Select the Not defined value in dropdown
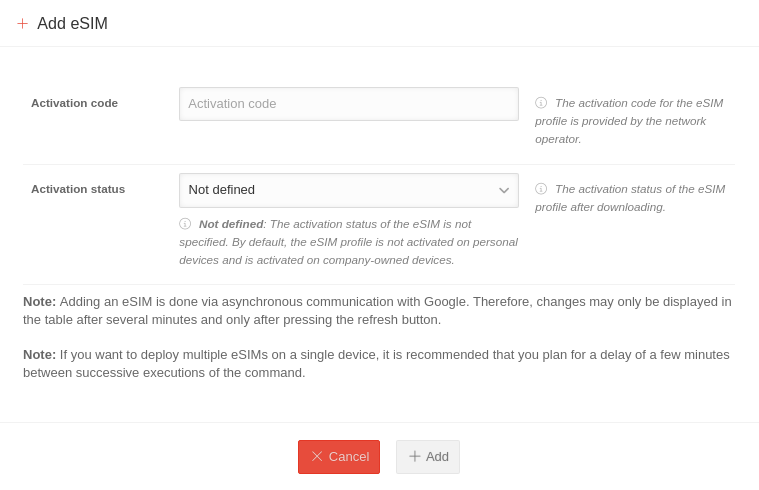 [x=222, y=190]
